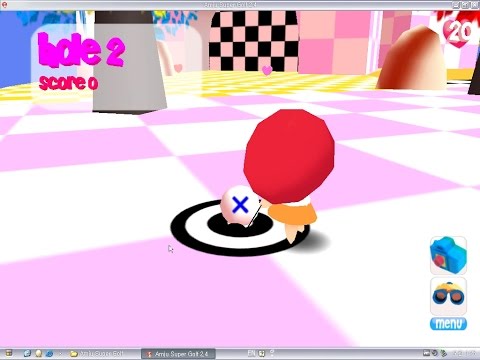This screenshot has width=480, height=360.
Task: Click the blue camera view icon
Action: [x=448, y=255]
